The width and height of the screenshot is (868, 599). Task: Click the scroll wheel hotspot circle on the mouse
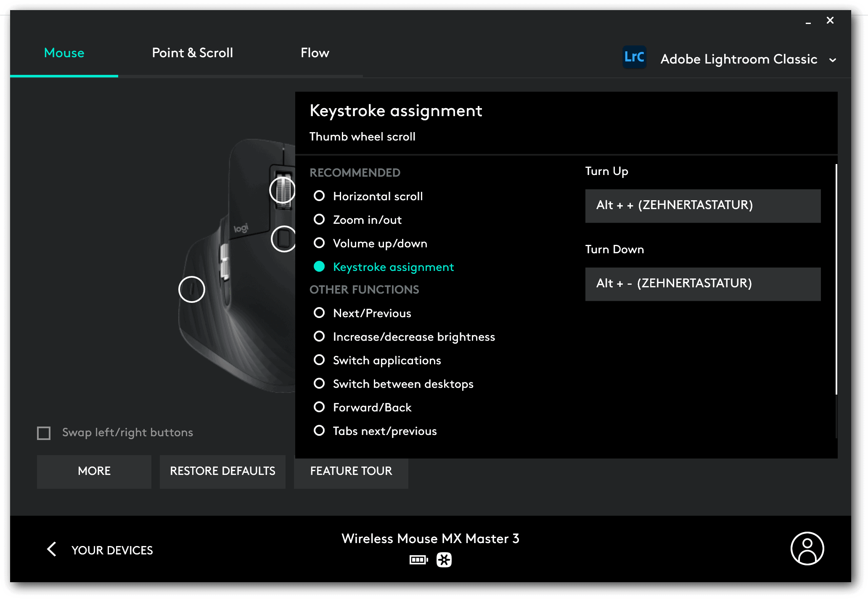282,190
